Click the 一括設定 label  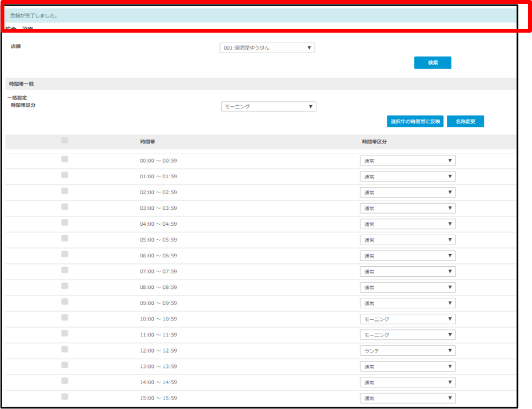17,98
